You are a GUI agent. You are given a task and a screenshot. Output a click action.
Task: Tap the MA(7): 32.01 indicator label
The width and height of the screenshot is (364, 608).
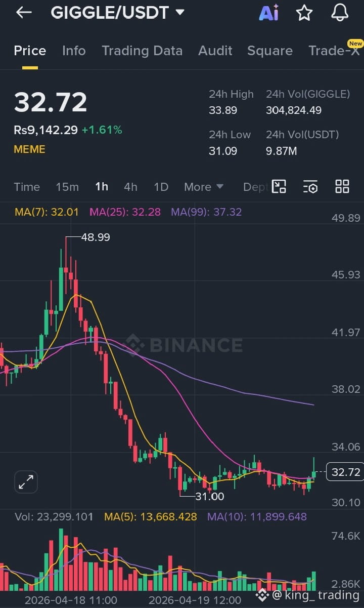47,212
